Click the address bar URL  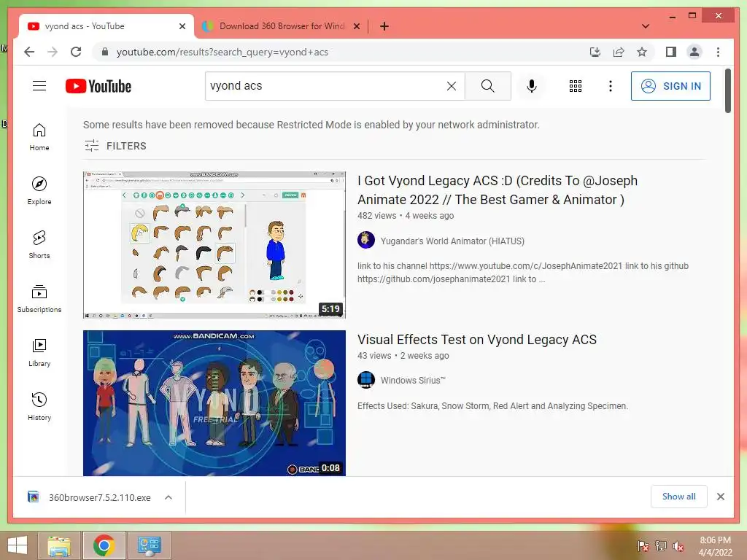[222, 52]
